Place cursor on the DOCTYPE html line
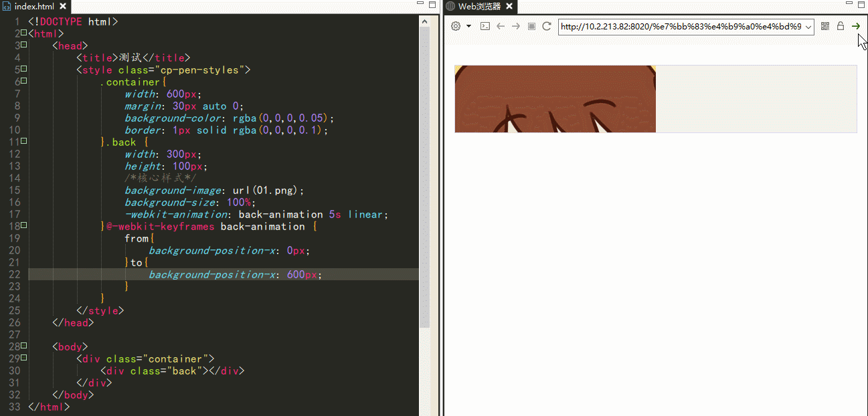Image resolution: width=868 pixels, height=416 pixels. click(x=73, y=21)
